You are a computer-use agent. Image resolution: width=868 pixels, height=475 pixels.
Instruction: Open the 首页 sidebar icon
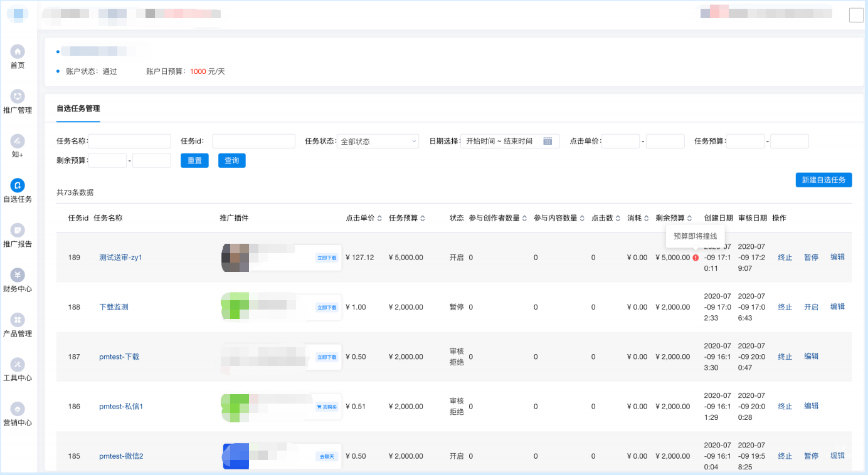(x=17, y=53)
